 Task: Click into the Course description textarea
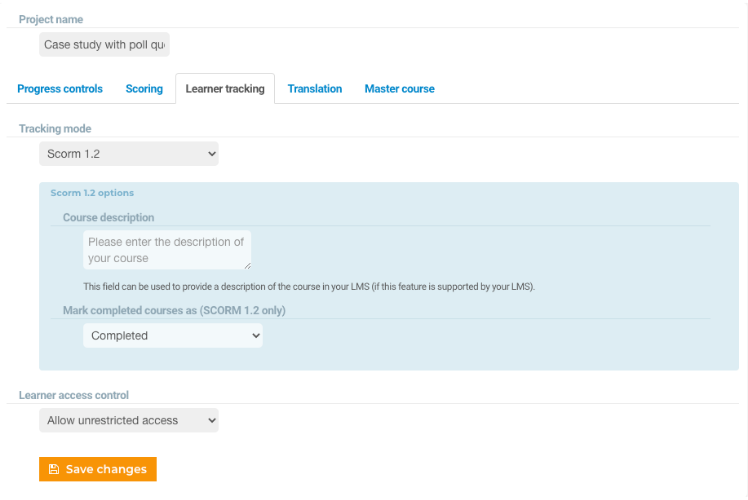pyautogui.click(x=167, y=250)
